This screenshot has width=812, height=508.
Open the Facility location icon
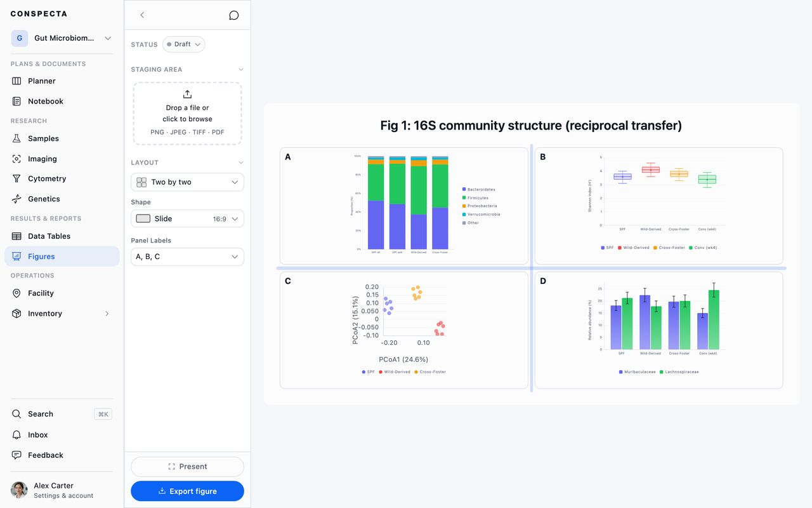click(16, 293)
